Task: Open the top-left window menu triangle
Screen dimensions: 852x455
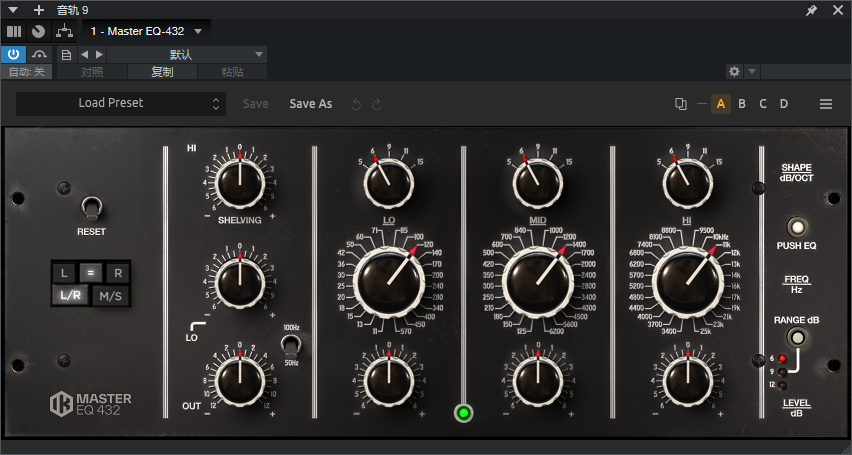Action: [13, 10]
